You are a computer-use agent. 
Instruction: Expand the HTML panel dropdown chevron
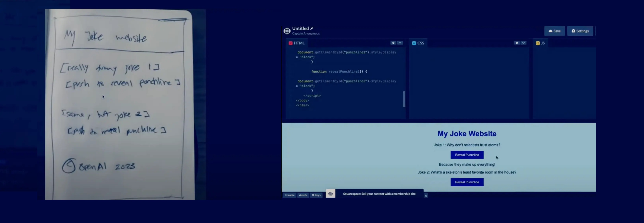(400, 43)
